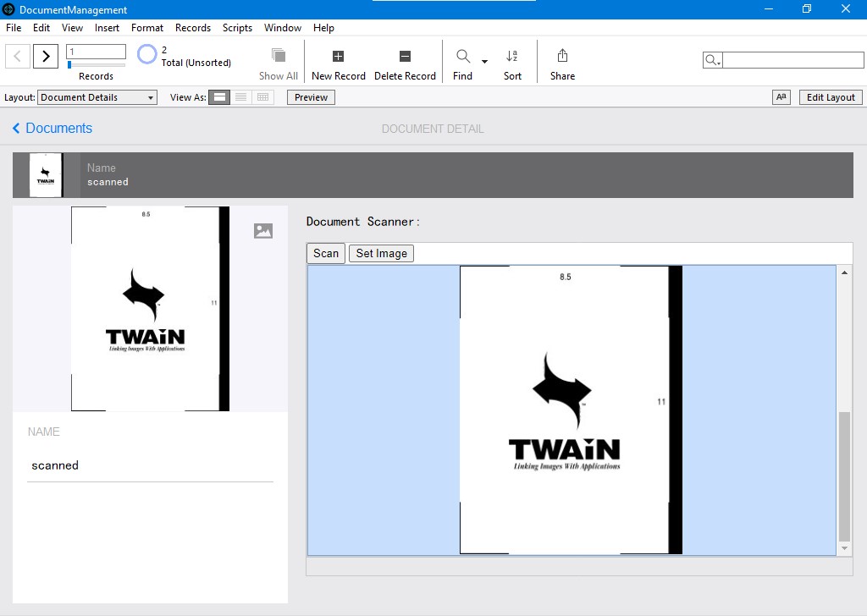Image resolution: width=867 pixels, height=616 pixels.
Task: Click the Name field containing scanned
Action: [x=150, y=465]
